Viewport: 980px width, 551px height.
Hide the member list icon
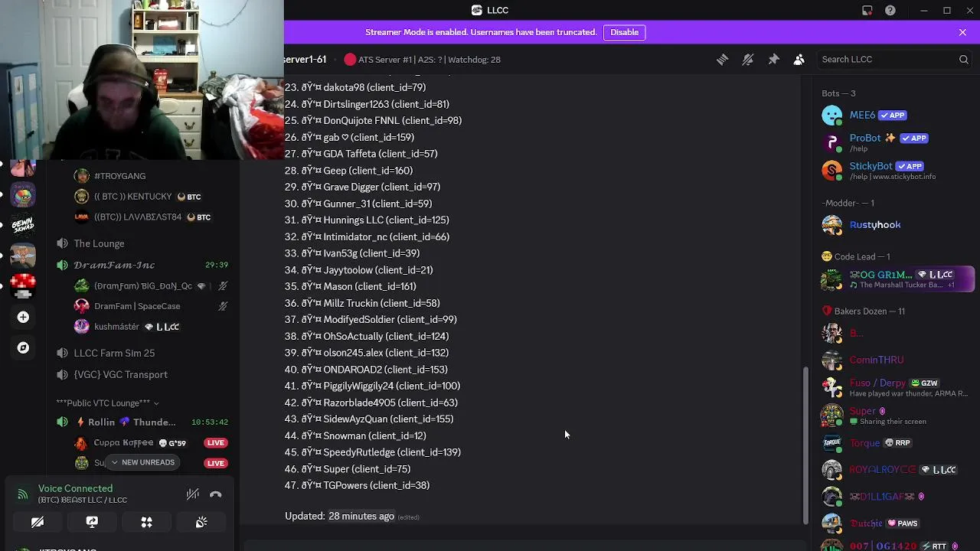(x=799, y=60)
